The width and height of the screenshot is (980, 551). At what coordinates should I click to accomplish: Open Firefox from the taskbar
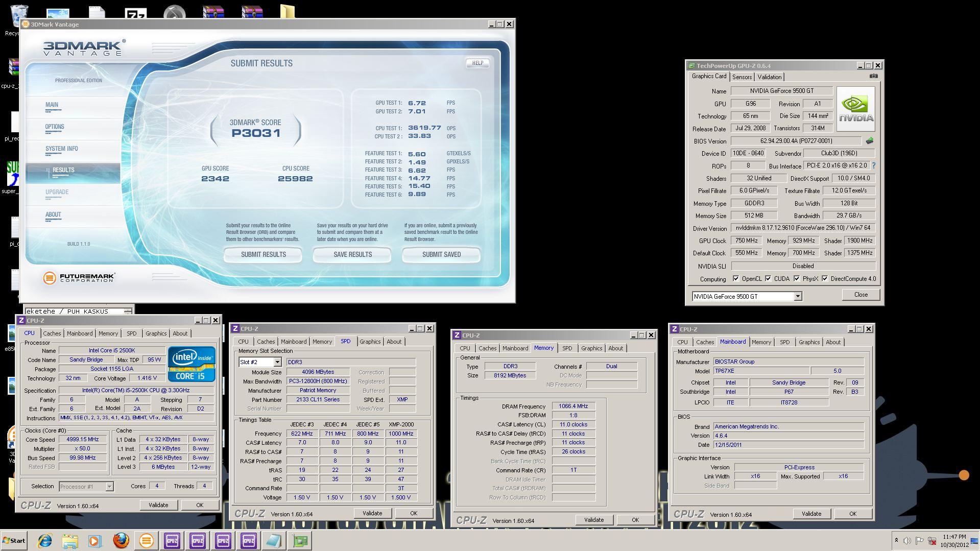(121, 540)
